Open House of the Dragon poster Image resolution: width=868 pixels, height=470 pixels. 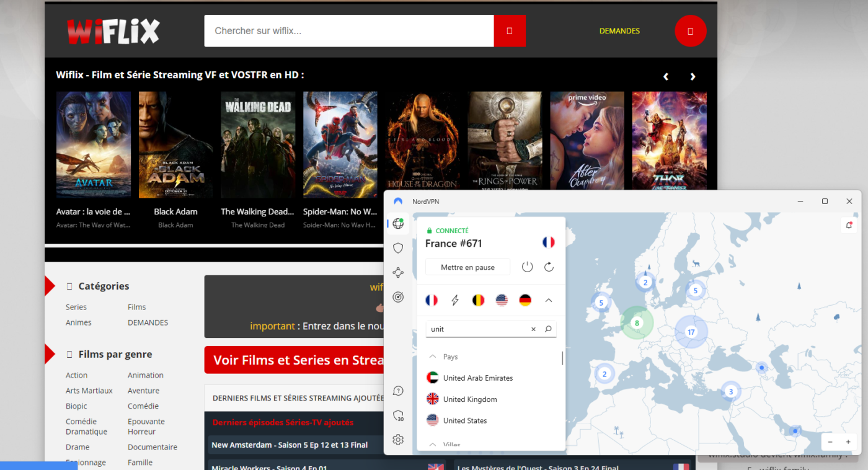(422, 140)
